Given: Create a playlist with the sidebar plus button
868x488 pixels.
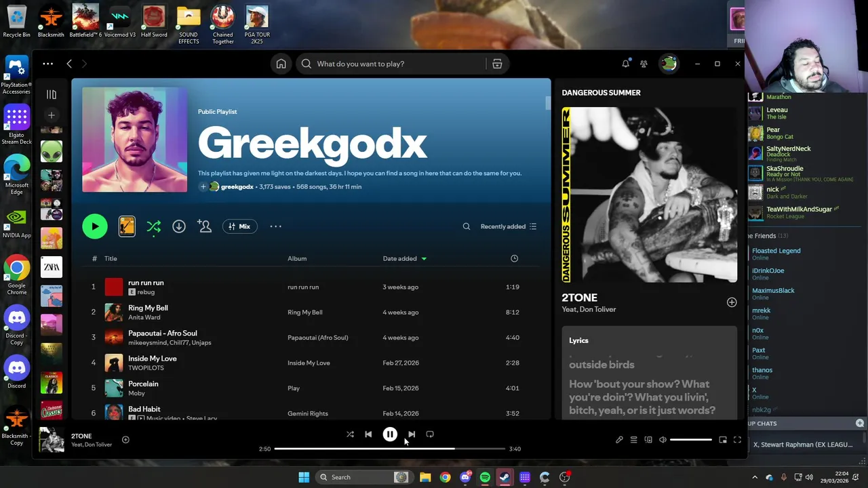Looking at the screenshot, I should click(51, 115).
